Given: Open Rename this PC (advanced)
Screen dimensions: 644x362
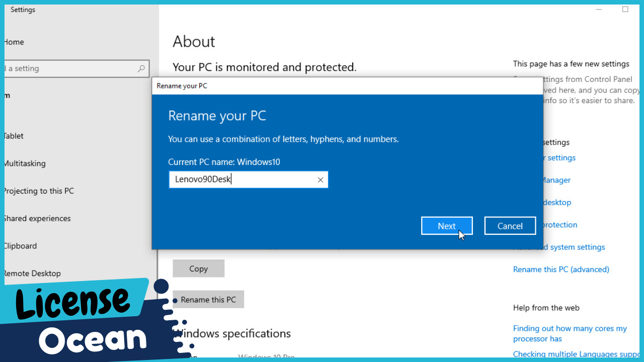Looking at the screenshot, I should (561, 269).
